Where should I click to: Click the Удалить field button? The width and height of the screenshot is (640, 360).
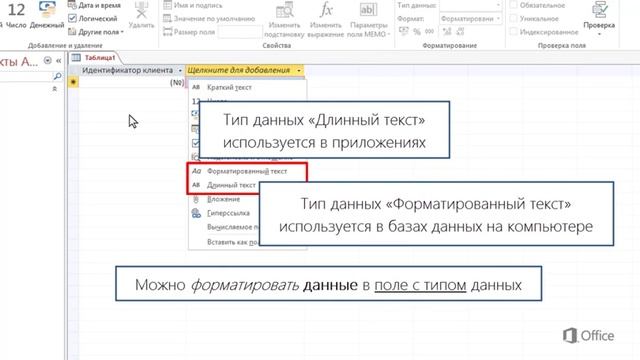tap(141, 16)
